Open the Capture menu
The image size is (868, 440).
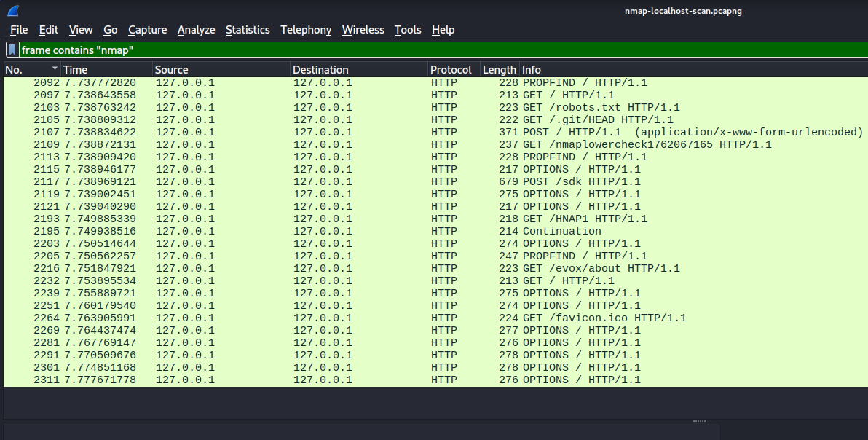[x=147, y=30]
